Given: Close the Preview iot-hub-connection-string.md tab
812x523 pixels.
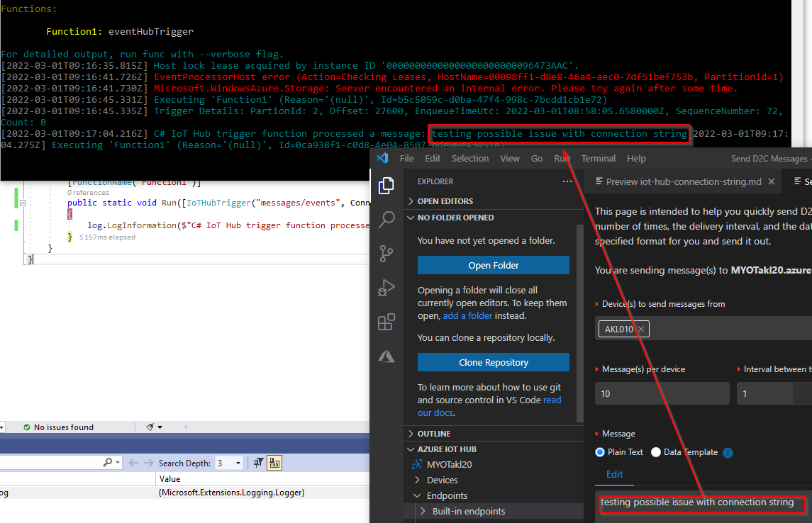Looking at the screenshot, I should coord(771,181).
